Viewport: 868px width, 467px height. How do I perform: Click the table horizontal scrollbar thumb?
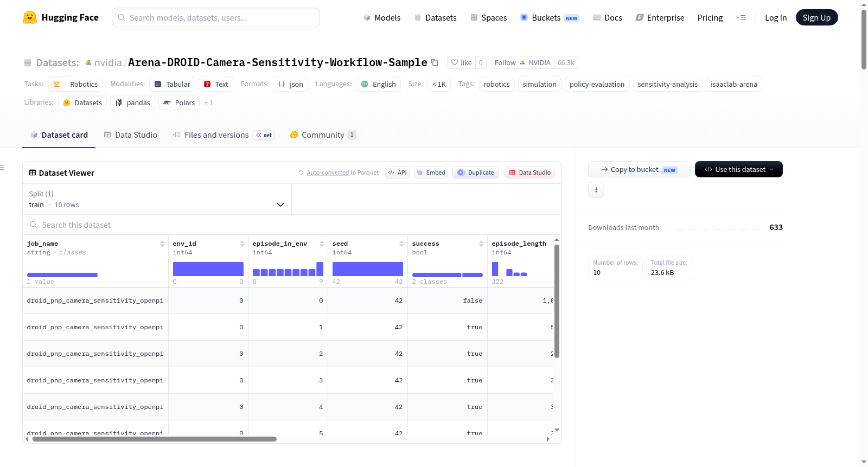coord(155,439)
